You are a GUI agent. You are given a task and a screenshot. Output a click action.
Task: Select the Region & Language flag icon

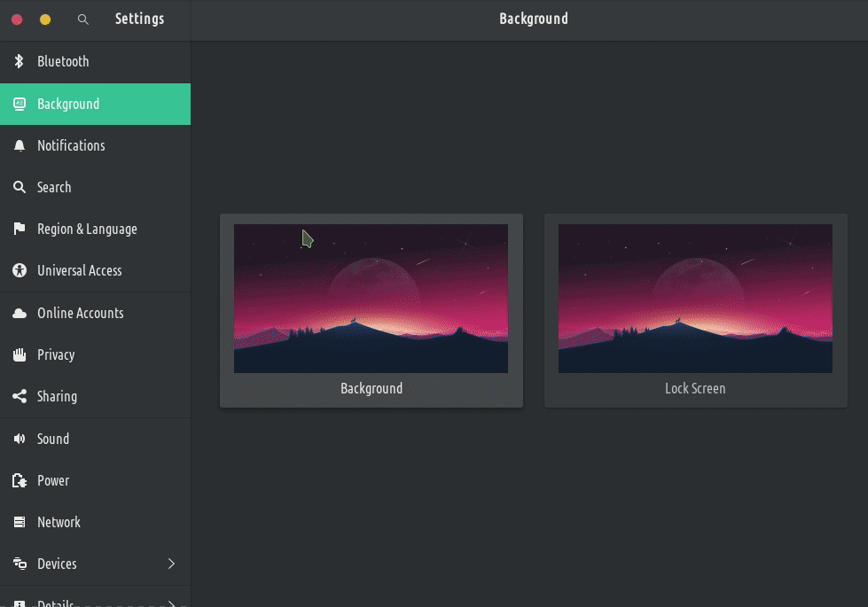click(x=19, y=230)
